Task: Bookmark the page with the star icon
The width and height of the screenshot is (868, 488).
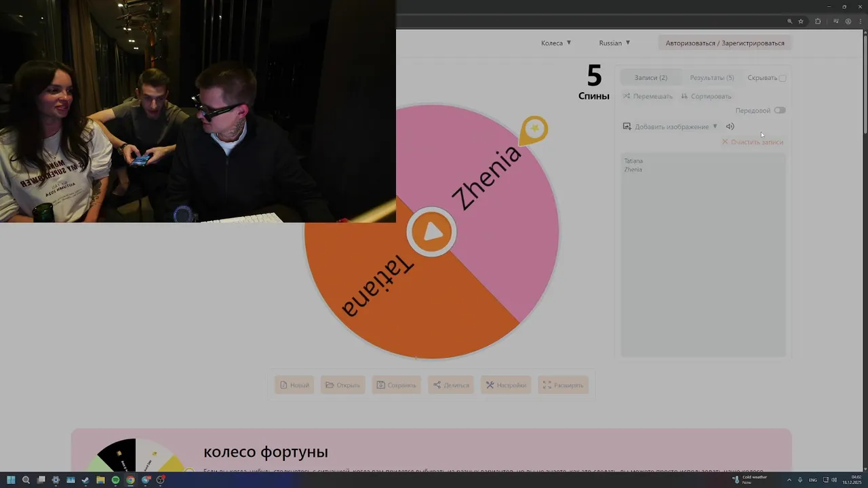Action: (x=801, y=22)
